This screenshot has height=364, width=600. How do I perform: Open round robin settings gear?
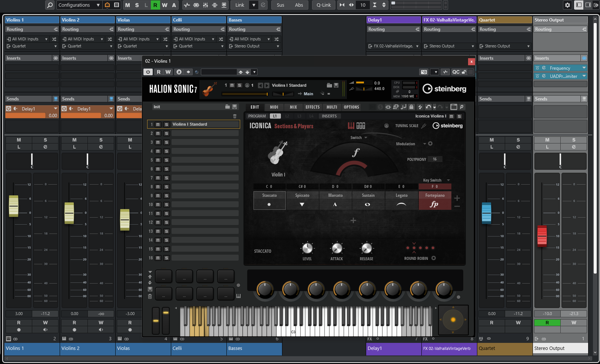click(434, 258)
